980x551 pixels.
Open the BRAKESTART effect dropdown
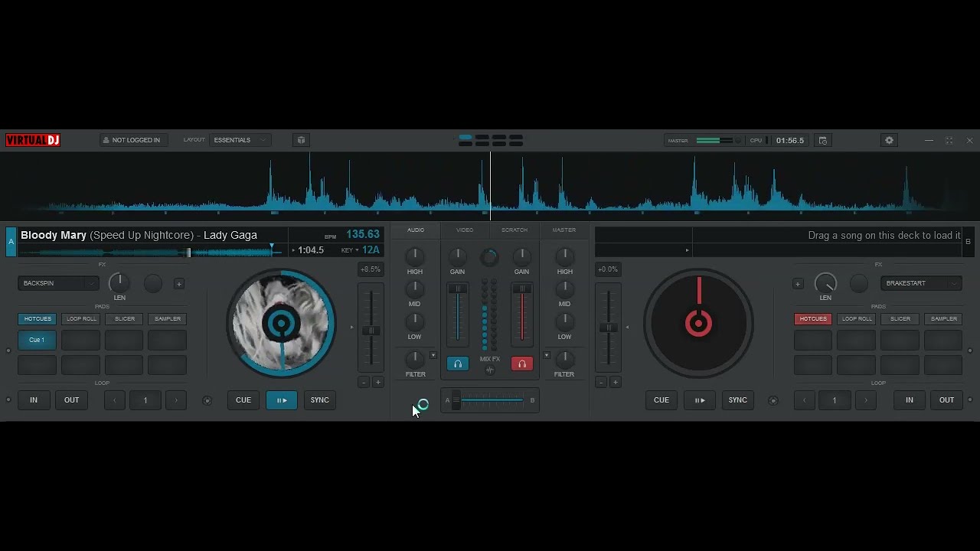921,283
